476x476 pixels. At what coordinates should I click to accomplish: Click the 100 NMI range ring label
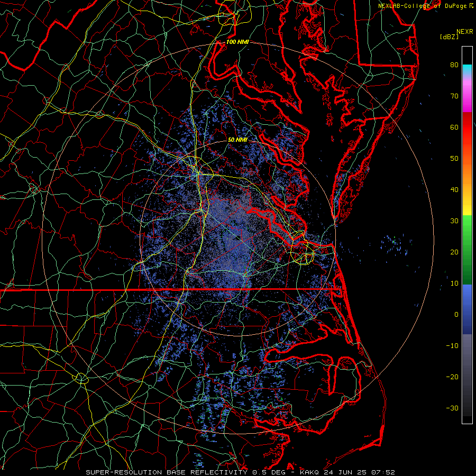pyautogui.click(x=237, y=42)
